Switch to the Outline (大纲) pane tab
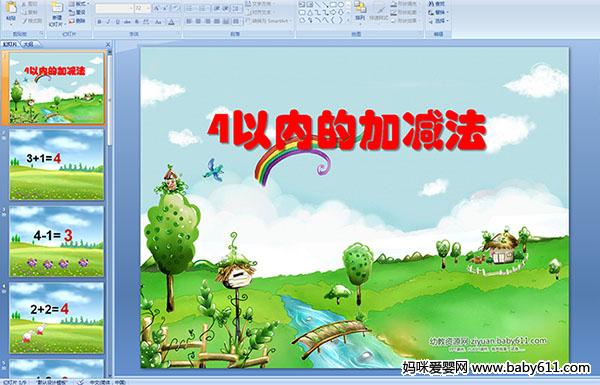 pos(29,44)
